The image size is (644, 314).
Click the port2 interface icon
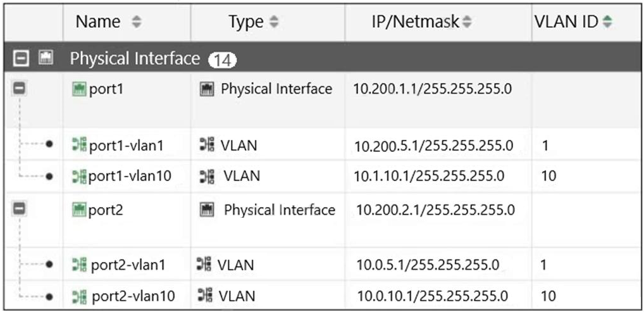pos(79,210)
